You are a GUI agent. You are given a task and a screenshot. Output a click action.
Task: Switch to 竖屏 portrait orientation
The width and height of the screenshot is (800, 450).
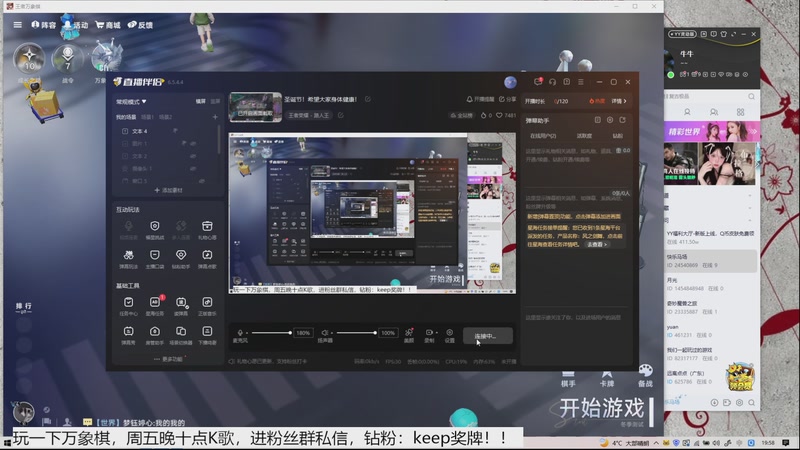click(x=215, y=102)
